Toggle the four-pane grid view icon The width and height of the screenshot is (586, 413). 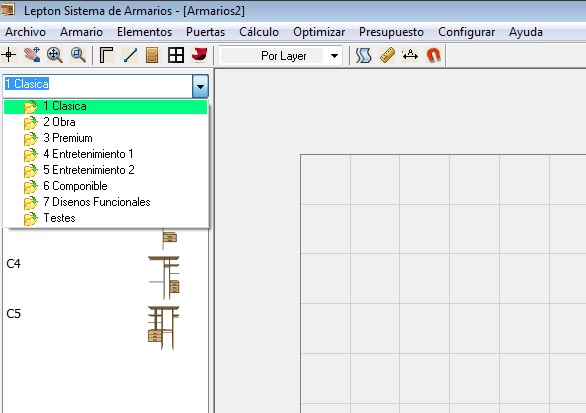click(x=176, y=55)
